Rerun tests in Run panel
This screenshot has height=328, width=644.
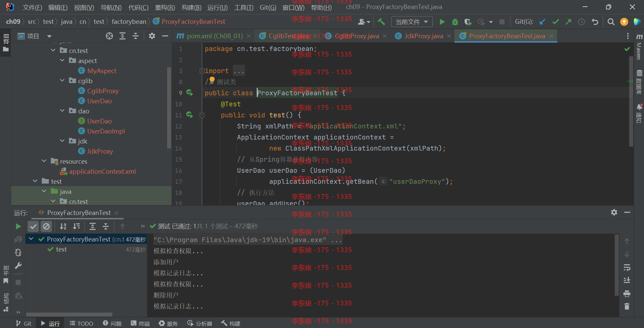coord(18,226)
